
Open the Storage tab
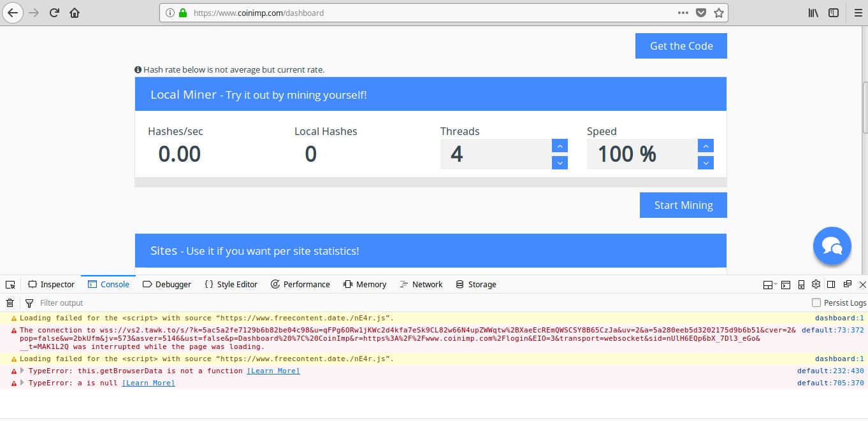476,285
